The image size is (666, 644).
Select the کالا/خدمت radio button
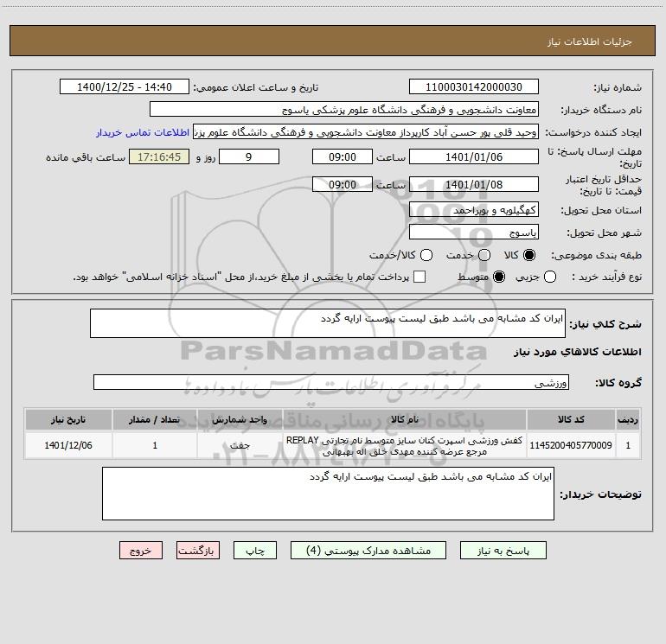tap(426, 255)
